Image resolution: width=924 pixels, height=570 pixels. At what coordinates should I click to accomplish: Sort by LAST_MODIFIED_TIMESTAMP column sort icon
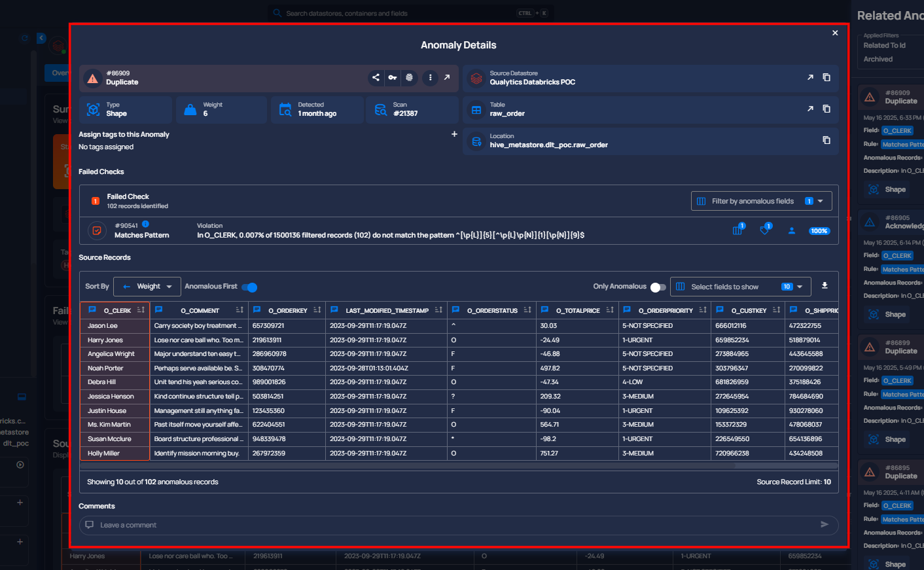438,310
